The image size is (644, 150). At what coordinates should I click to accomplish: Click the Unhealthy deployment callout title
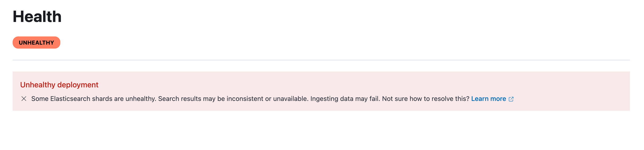coord(59,85)
